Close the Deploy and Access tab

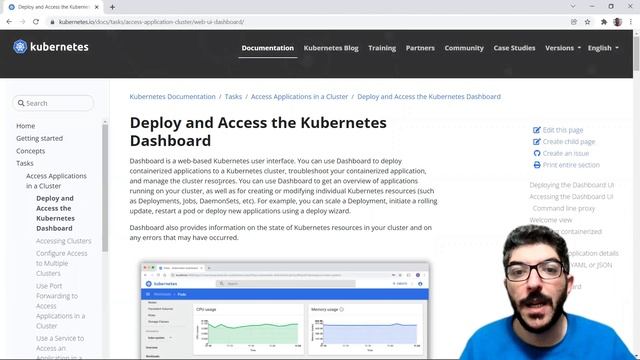[97, 7]
